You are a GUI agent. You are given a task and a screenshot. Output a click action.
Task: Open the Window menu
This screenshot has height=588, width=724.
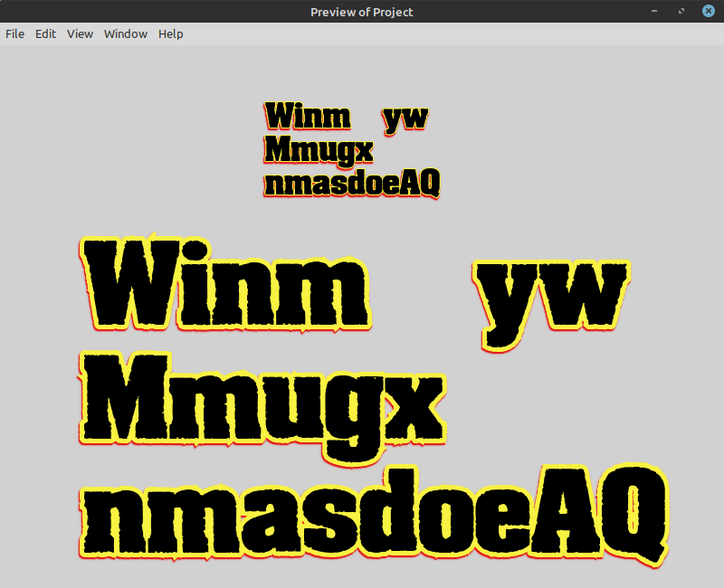[126, 34]
